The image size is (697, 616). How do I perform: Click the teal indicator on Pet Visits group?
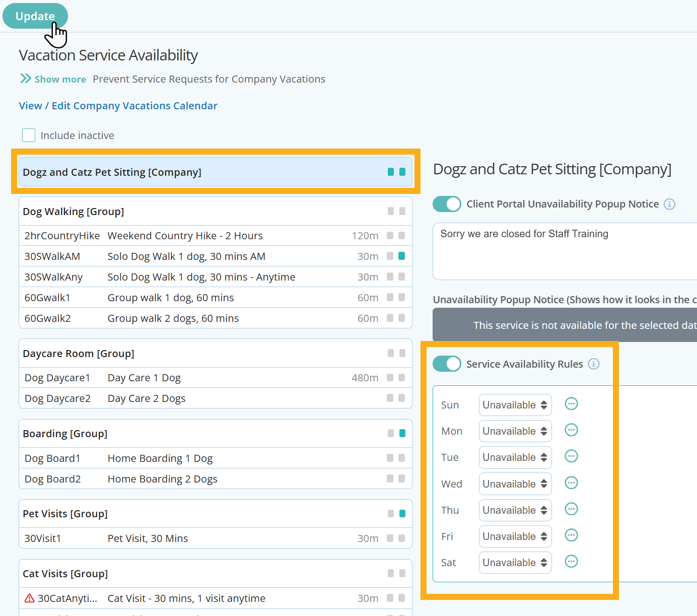(x=402, y=513)
